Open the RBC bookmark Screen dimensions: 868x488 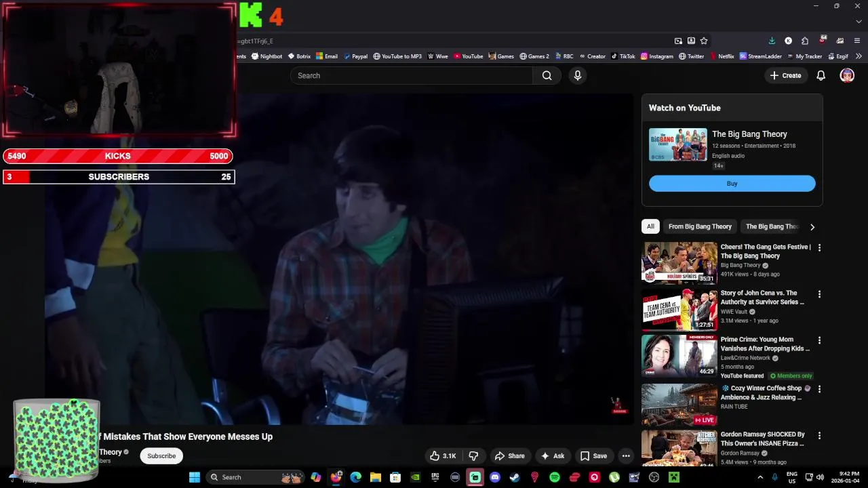tap(564, 56)
